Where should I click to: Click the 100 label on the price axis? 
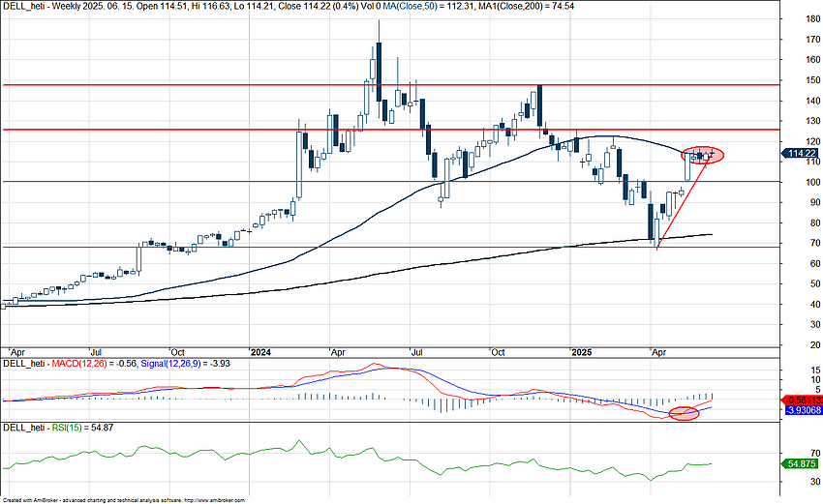coord(813,183)
